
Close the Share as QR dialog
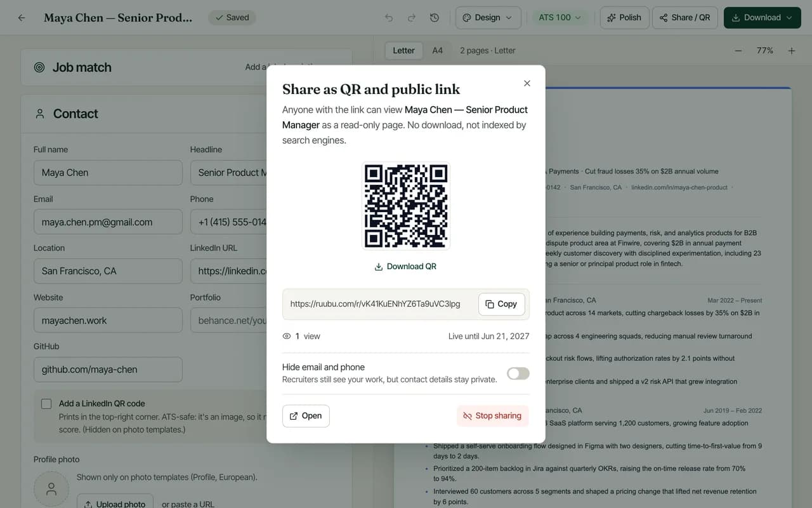(527, 83)
